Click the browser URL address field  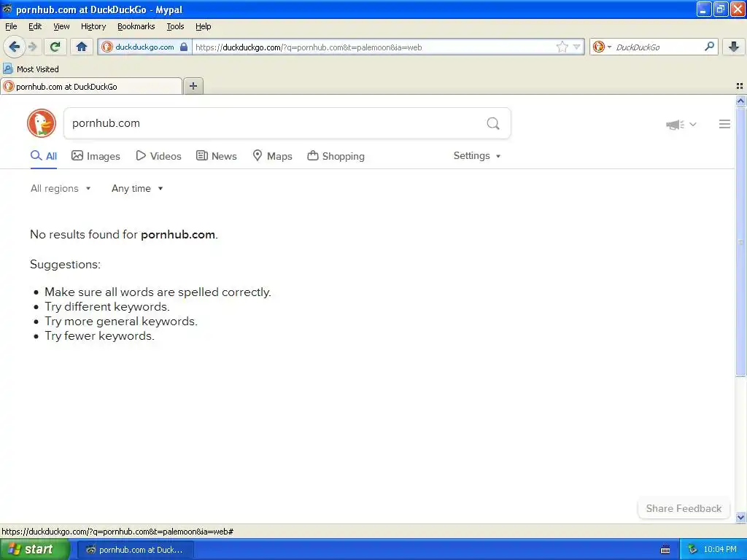click(x=374, y=47)
